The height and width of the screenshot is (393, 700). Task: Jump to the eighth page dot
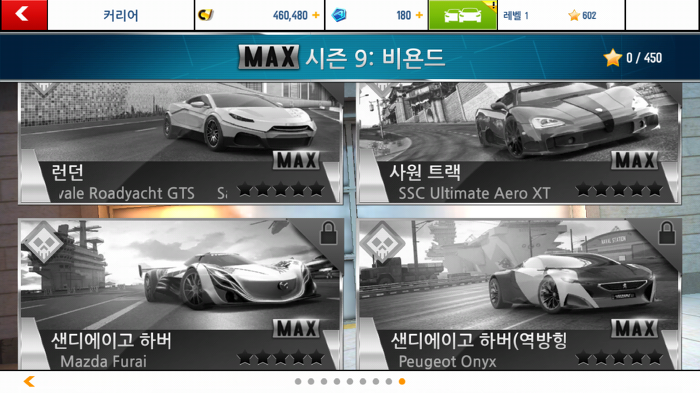(389, 381)
